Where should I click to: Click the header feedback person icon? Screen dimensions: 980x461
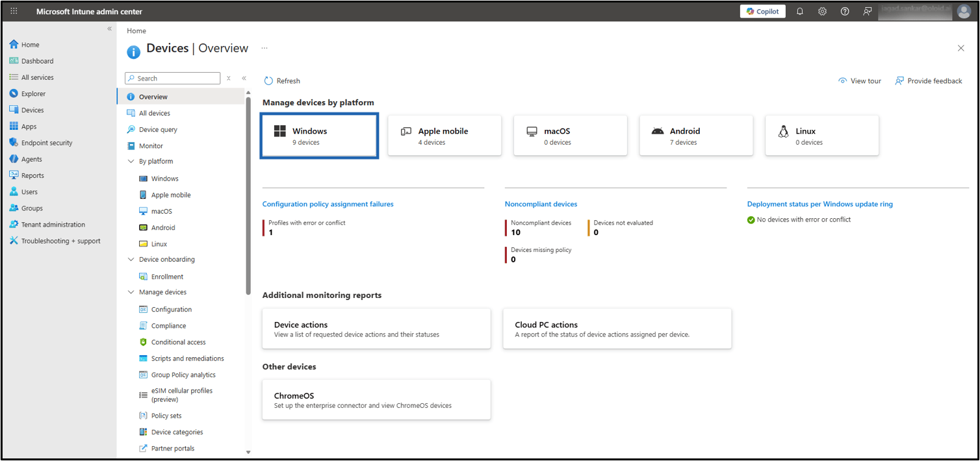867,12
